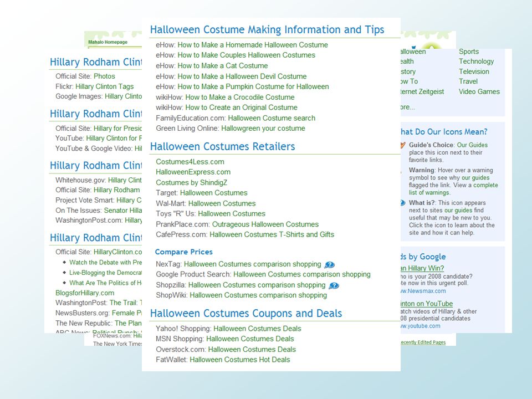Open Whitehouse.gov 'Hillary Clinton' link

125,180
